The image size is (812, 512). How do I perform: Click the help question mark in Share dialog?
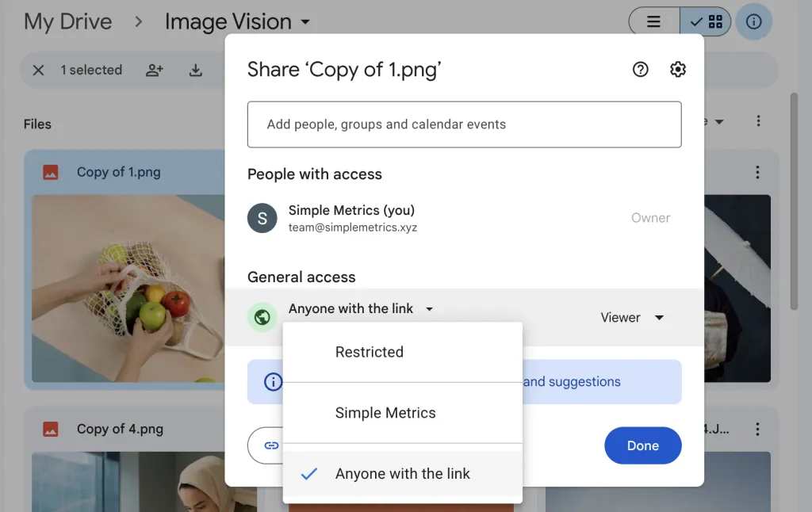point(640,70)
